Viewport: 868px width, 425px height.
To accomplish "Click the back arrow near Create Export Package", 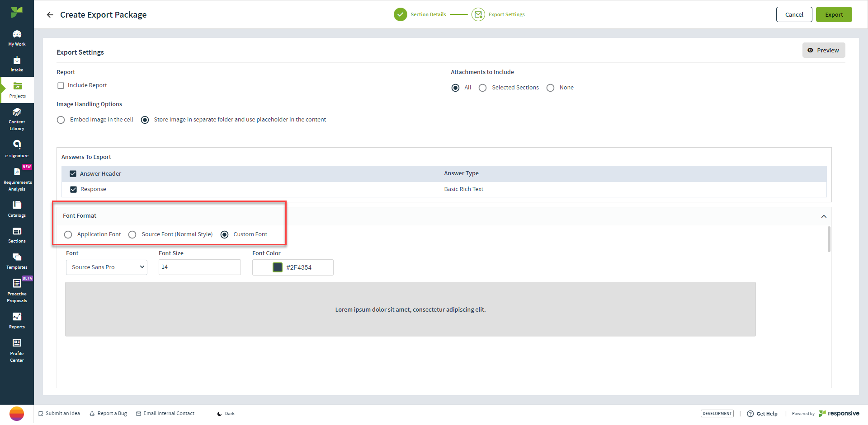I will pyautogui.click(x=50, y=14).
